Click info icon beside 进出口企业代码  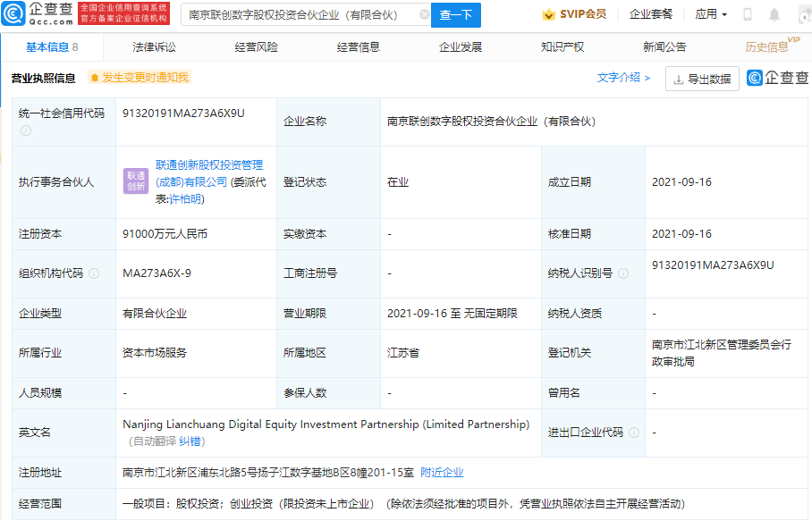(634, 433)
